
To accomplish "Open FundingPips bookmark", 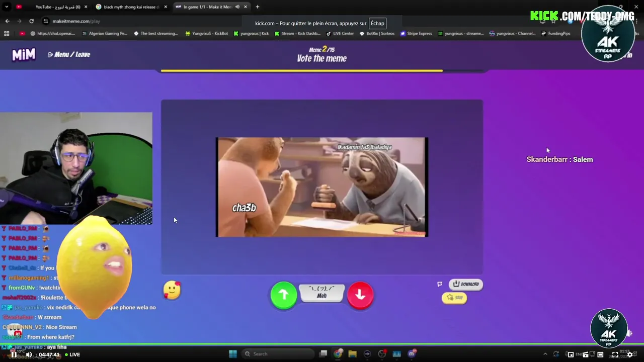I will coord(556,34).
